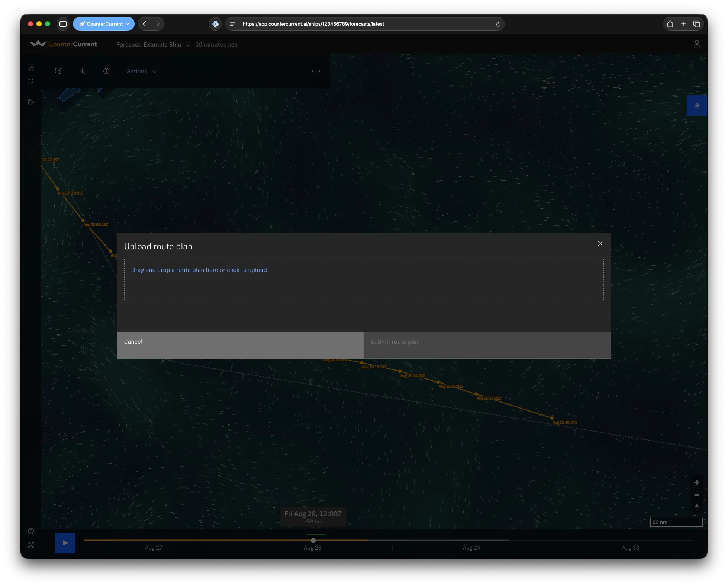
Task: Show browser tab overview
Action: click(697, 24)
